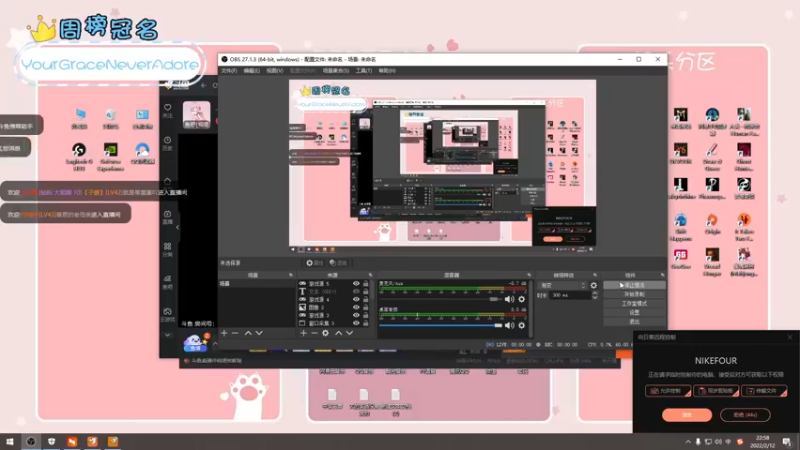Click the source Filters button
The width and height of the screenshot is (800, 450).
tap(338, 263)
